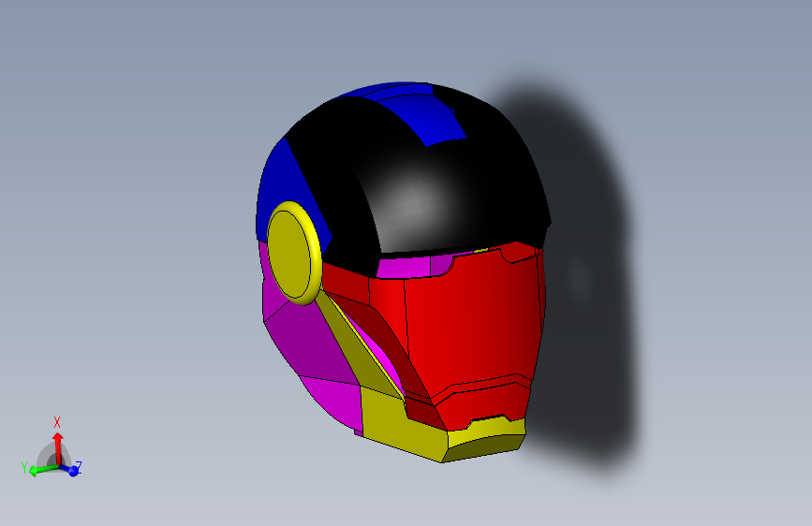The width and height of the screenshot is (812, 526).
Task: Click the green Y axis arrow of the triad
Action: point(42,470)
